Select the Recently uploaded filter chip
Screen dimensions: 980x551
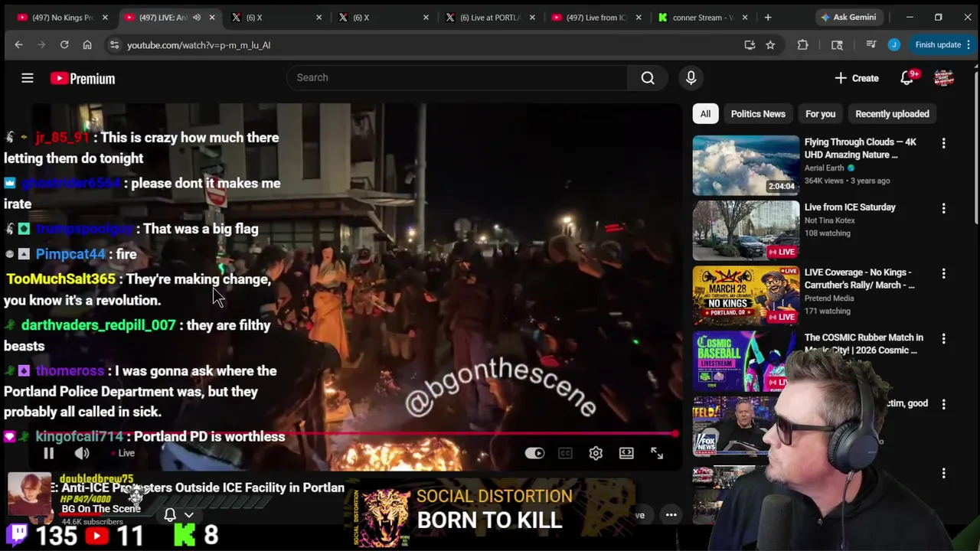point(892,114)
